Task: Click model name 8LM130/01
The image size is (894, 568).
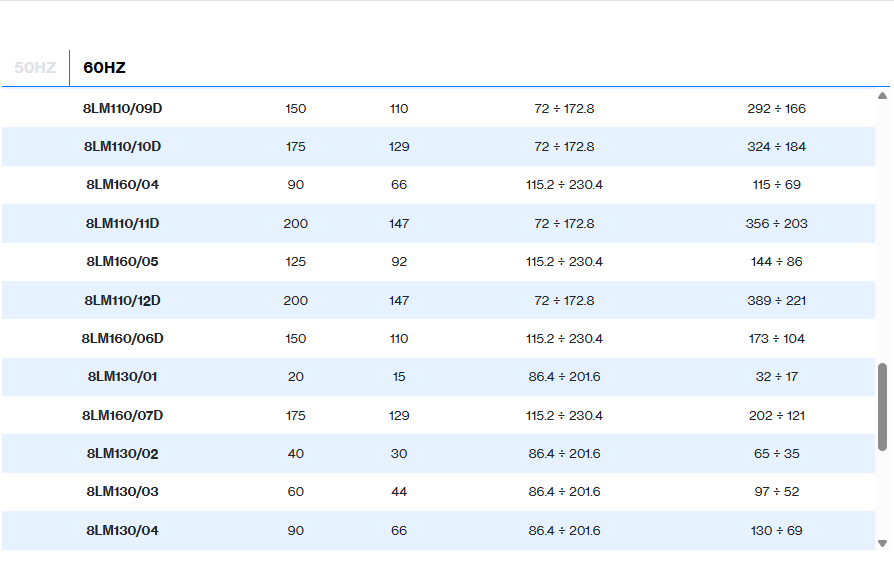Action: pyautogui.click(x=122, y=377)
